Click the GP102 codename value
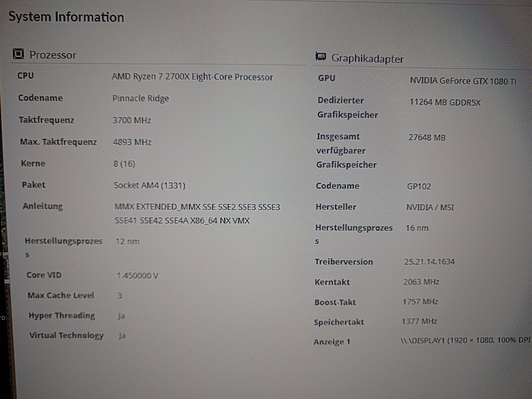 click(419, 186)
